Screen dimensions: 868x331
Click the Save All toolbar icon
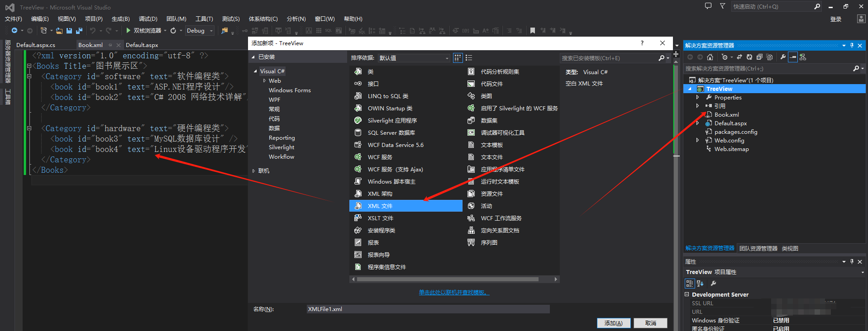point(79,31)
